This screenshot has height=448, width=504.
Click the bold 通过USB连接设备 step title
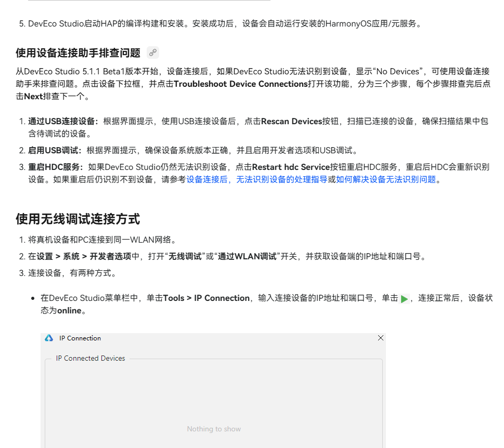point(63,122)
